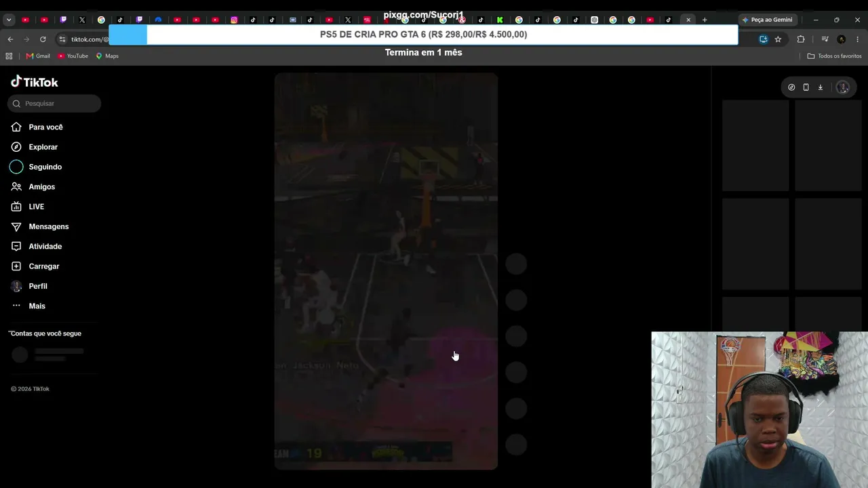Click the TikTok coins icon in top bar
This screenshot has width=868, height=488.
pyautogui.click(x=791, y=87)
